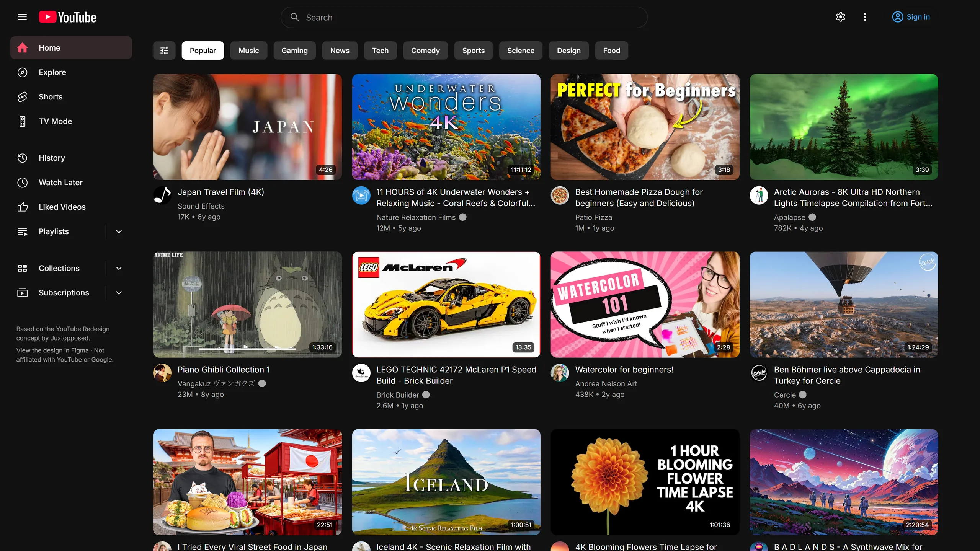Click the filter sliders icon beside Popular
Screen dimensions: 980x551
tap(164, 51)
